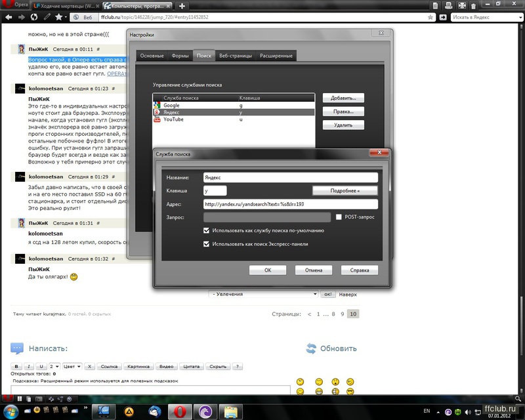Switch to Формы settings tab
The image size is (525, 420).
[x=180, y=56]
